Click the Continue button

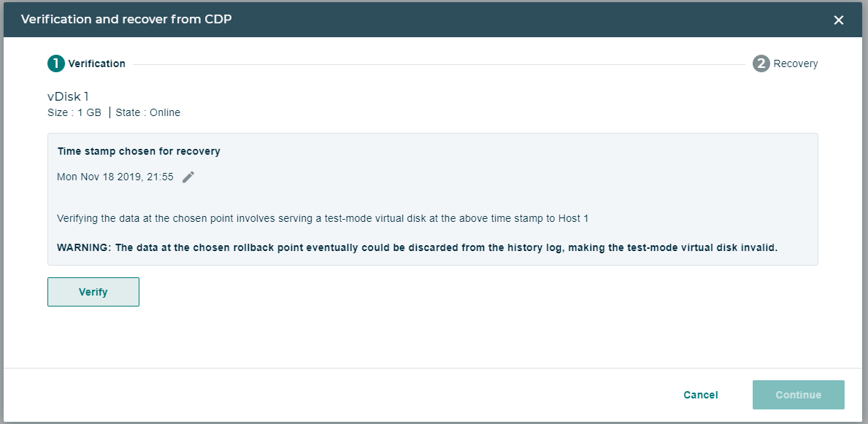[x=798, y=395]
